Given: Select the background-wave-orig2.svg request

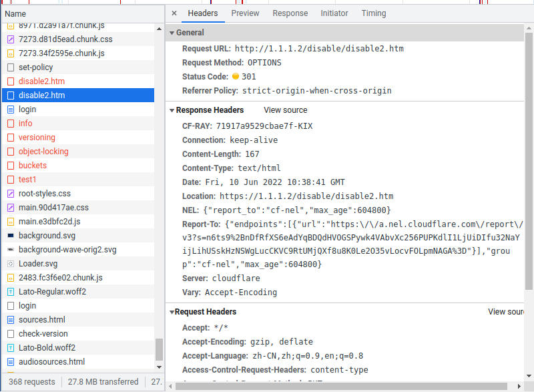Looking at the screenshot, I should point(78,250).
